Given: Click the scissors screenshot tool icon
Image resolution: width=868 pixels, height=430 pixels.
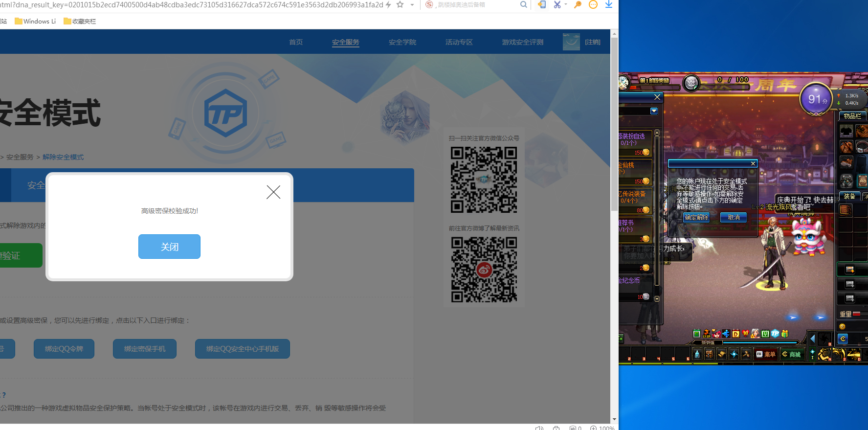Looking at the screenshot, I should coord(557,5).
